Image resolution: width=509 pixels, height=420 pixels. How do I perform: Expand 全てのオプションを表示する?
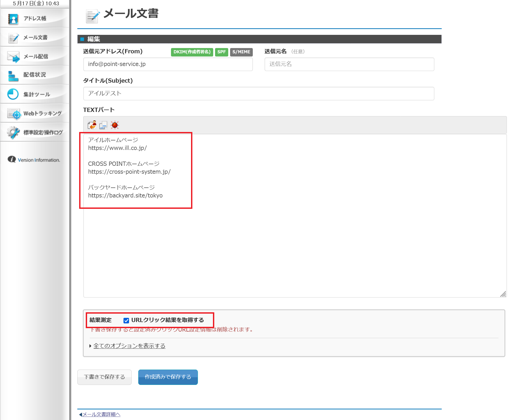click(x=129, y=346)
